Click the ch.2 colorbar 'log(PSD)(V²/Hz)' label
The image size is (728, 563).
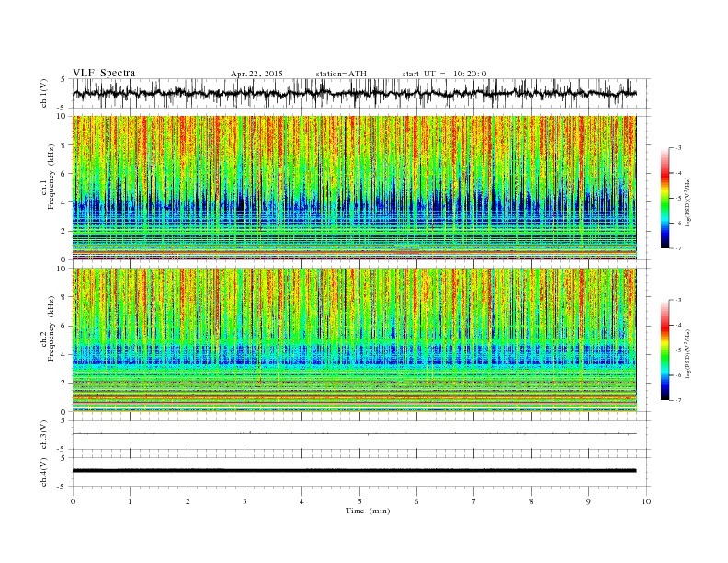pos(688,353)
